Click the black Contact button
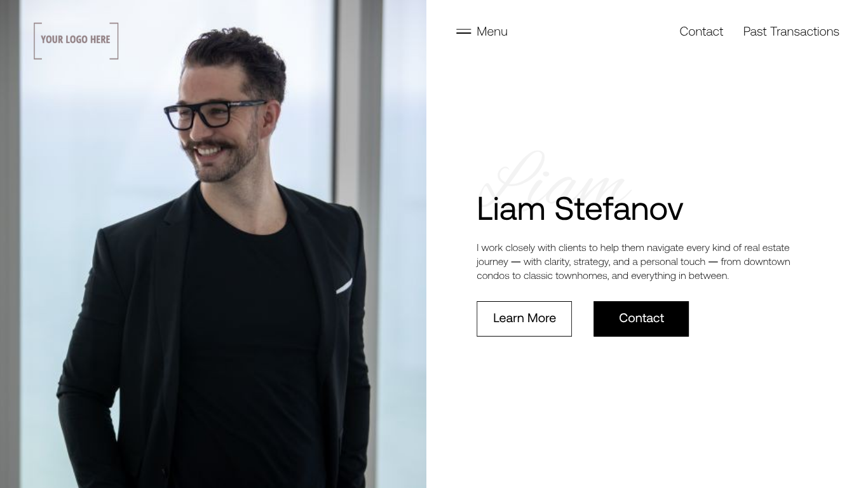 click(x=641, y=319)
